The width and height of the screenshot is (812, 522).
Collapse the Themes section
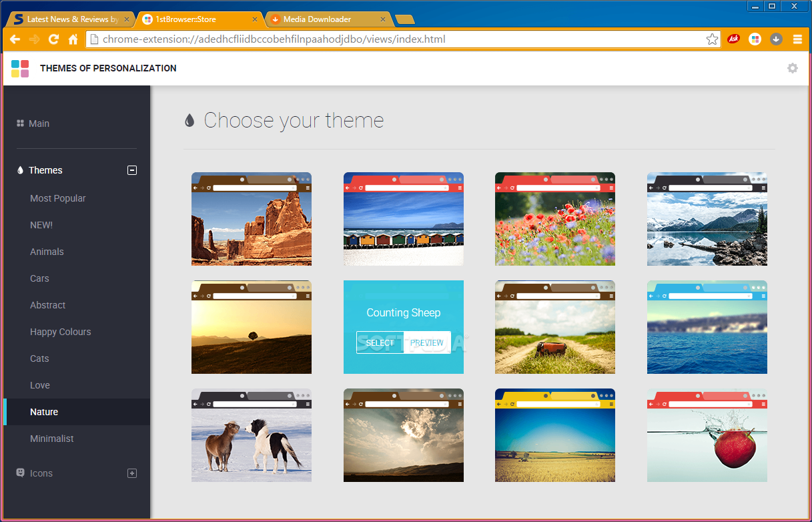(x=132, y=170)
